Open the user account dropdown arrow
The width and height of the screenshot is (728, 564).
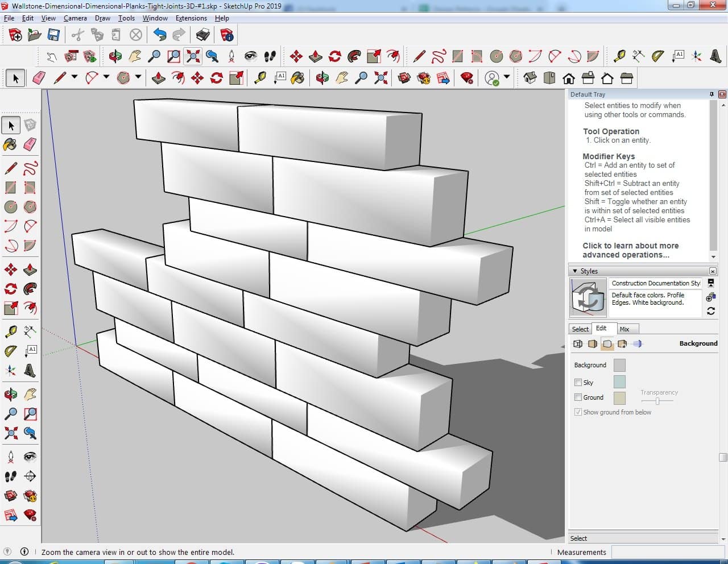coord(507,77)
